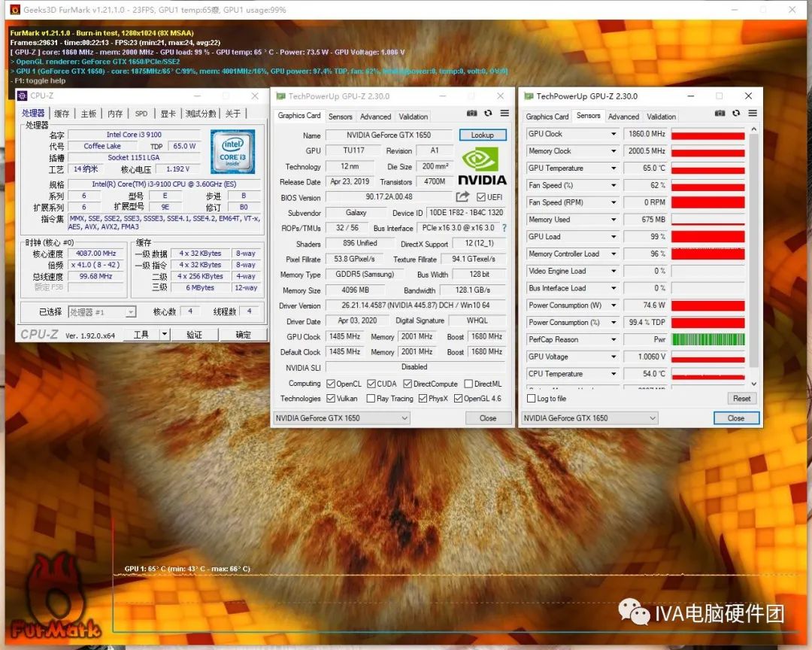The image size is (812, 650).
Task: Take screenshot in GPU-Z Graphics Card window
Action: (471, 113)
